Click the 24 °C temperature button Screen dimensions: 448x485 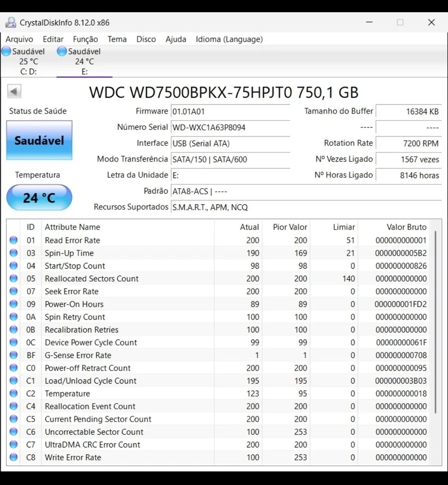coord(39,197)
